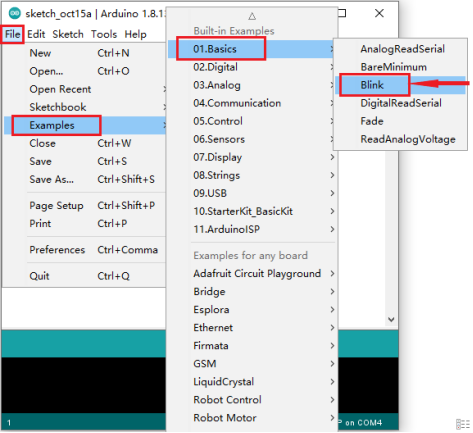Expand the Firmata library examples
The image size is (473, 433).
tap(252, 345)
